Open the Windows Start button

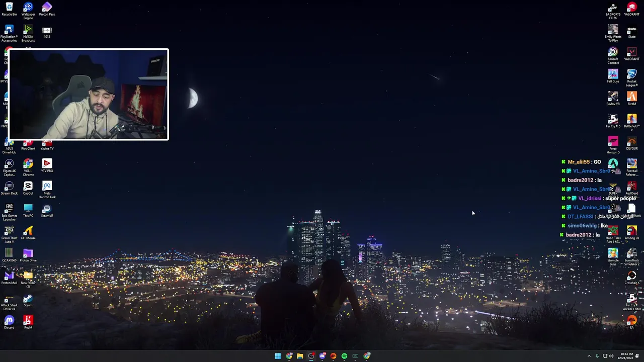click(278, 356)
